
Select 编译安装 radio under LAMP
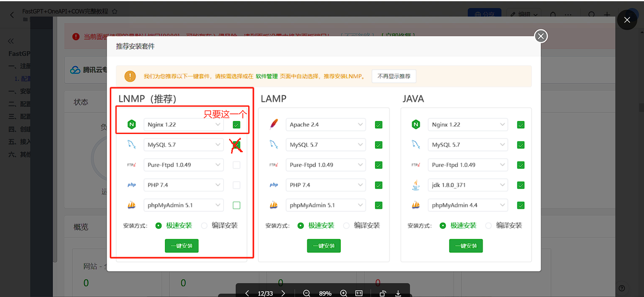click(346, 226)
